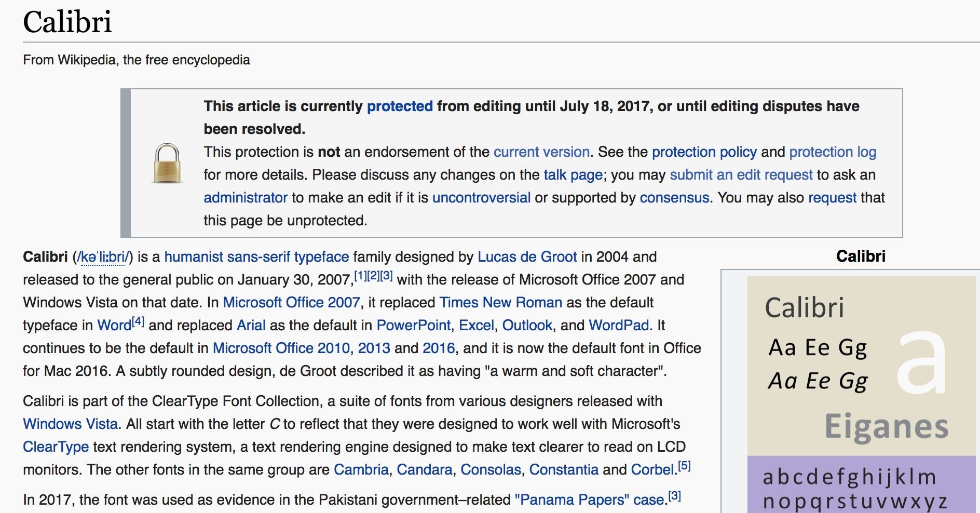The width and height of the screenshot is (980, 513).
Task: Open the Lucas de Groot article link
Action: pos(527,257)
